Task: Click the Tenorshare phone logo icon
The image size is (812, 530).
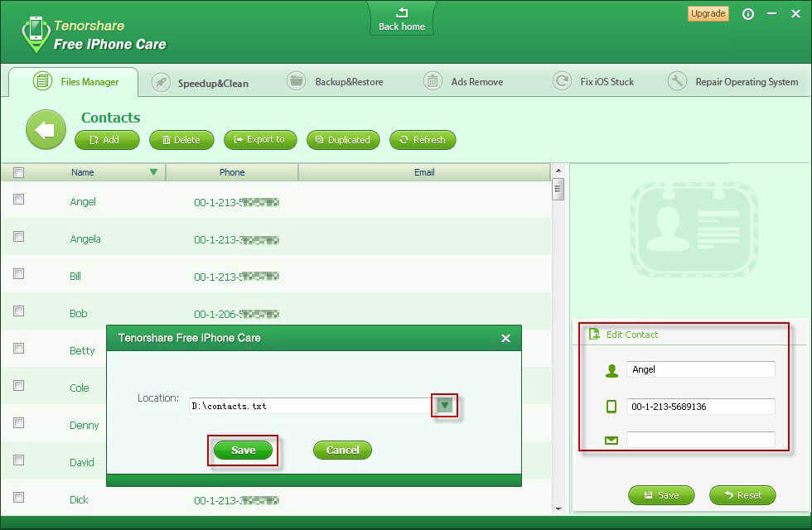Action: [36, 34]
